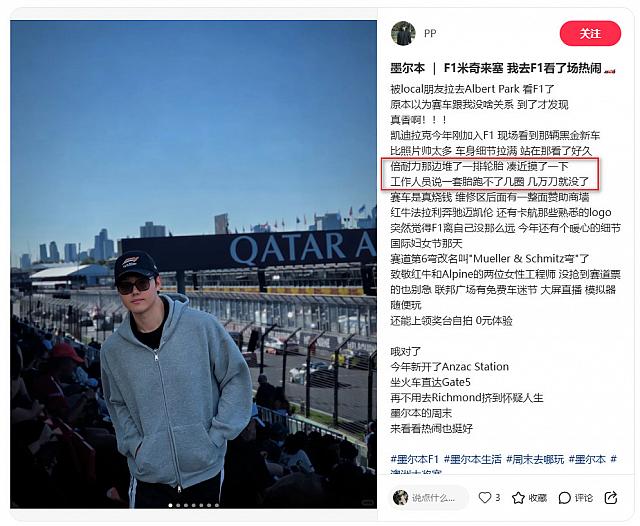Screen dimensions: 640x526
Task: Click the like count number 3
Action: click(x=498, y=498)
